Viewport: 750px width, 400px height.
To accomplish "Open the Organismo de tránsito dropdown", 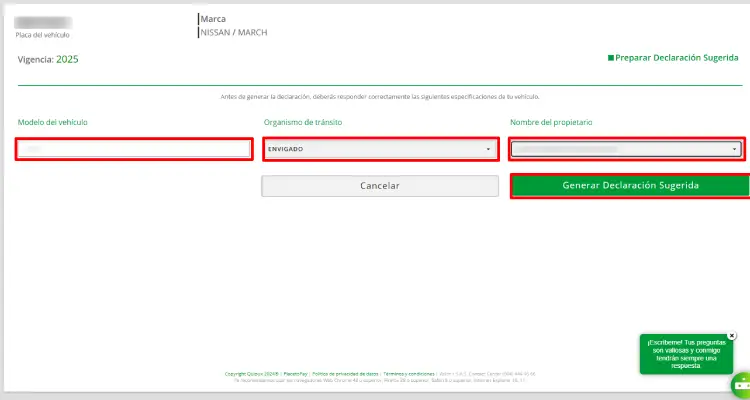I will coord(380,149).
